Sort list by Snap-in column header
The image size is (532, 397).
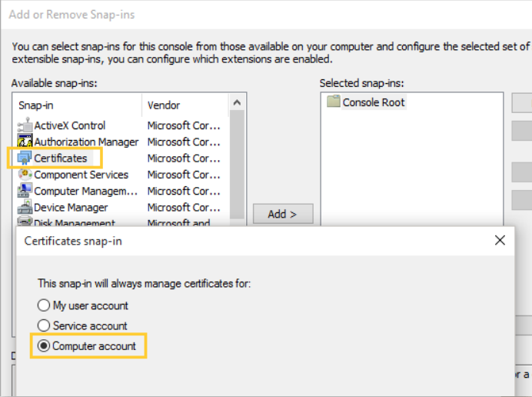pyautogui.click(x=77, y=105)
